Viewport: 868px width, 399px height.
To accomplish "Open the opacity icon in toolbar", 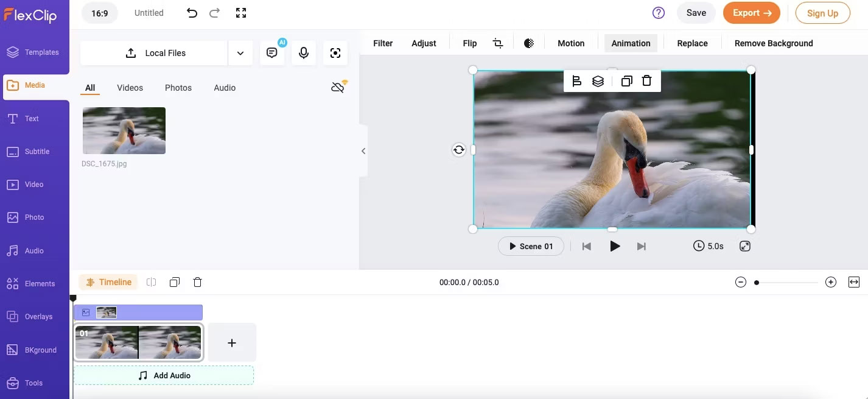I will point(529,43).
